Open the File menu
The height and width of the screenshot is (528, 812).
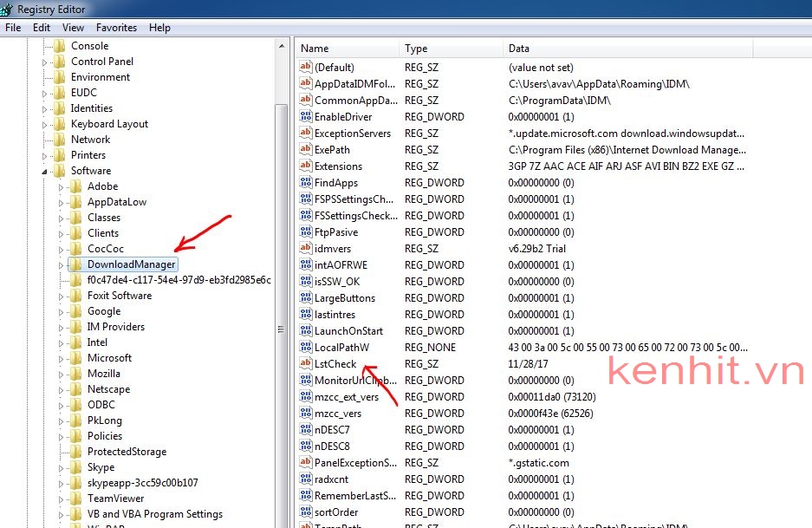pos(13,28)
